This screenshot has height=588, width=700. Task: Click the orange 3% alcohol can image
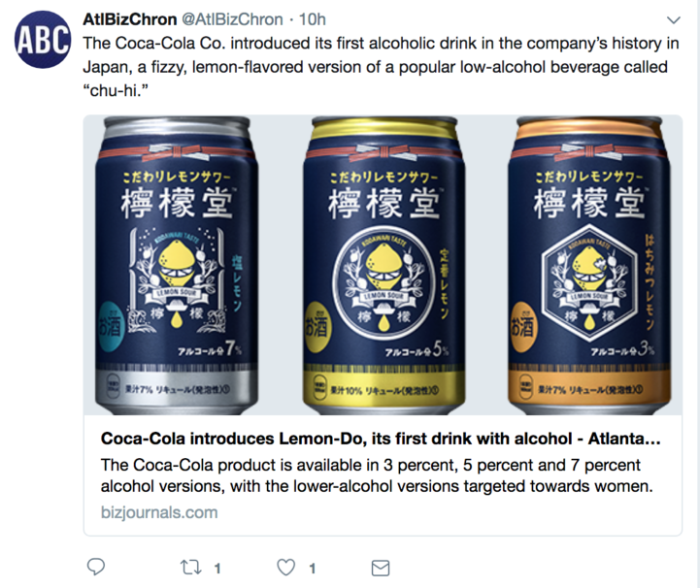click(x=589, y=266)
